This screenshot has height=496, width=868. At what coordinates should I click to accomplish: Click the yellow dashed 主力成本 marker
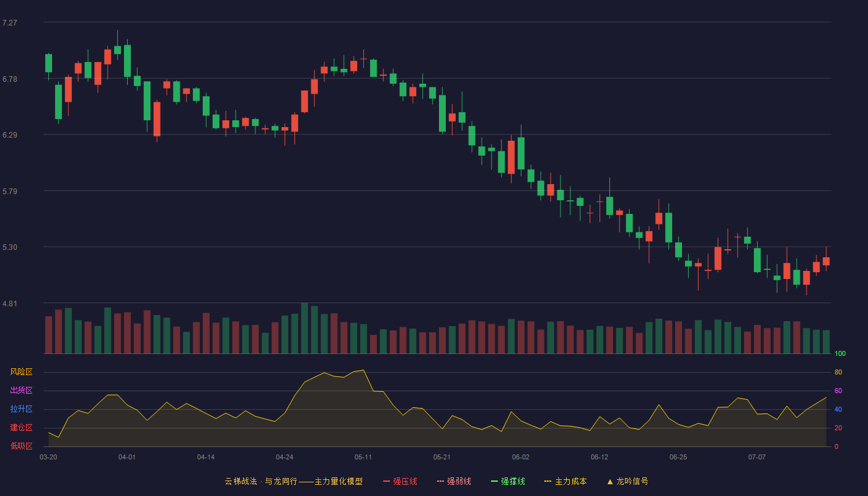click(x=548, y=481)
